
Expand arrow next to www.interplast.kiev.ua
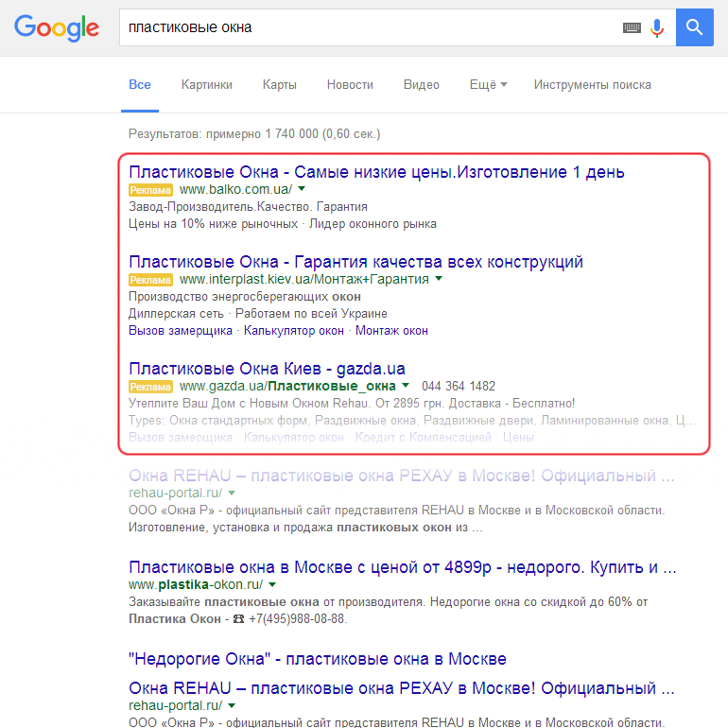439,279
